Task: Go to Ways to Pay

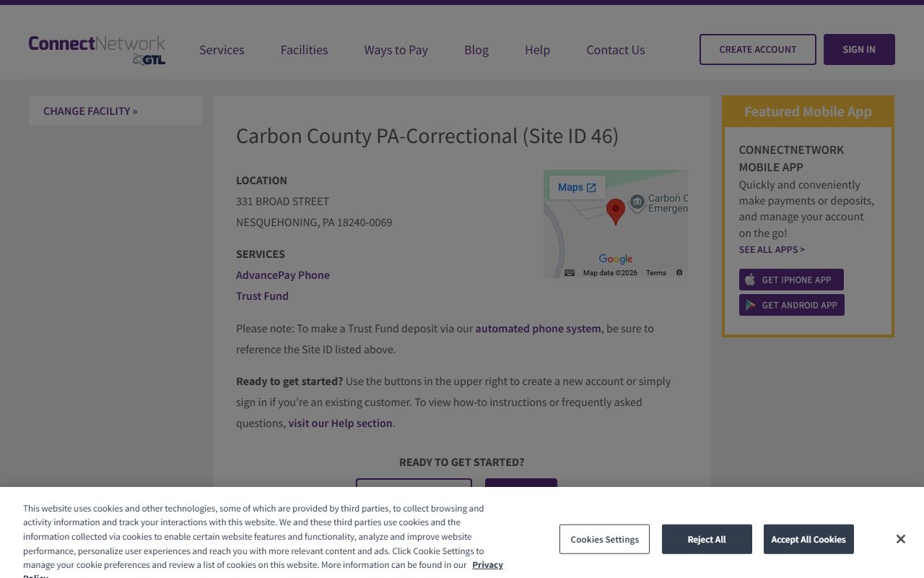Action: pos(396,50)
